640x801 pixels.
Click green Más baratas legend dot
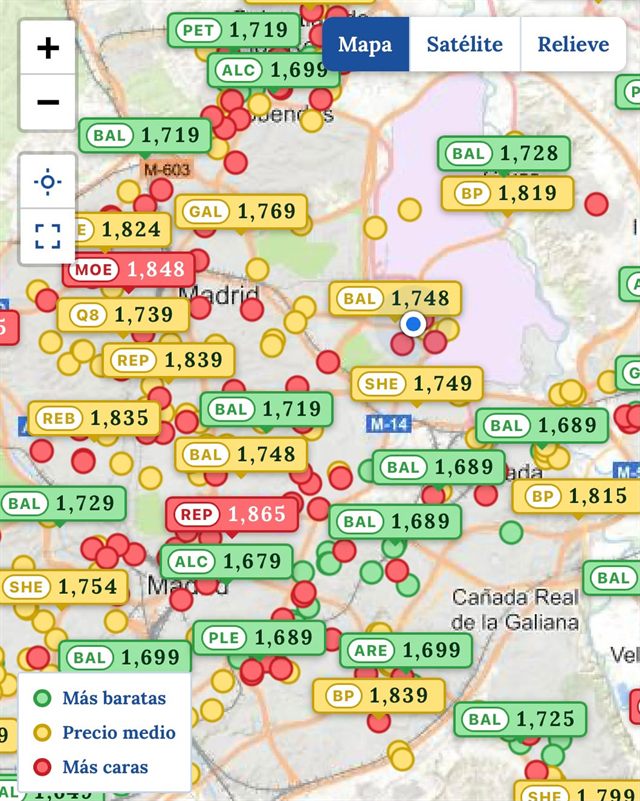42,698
